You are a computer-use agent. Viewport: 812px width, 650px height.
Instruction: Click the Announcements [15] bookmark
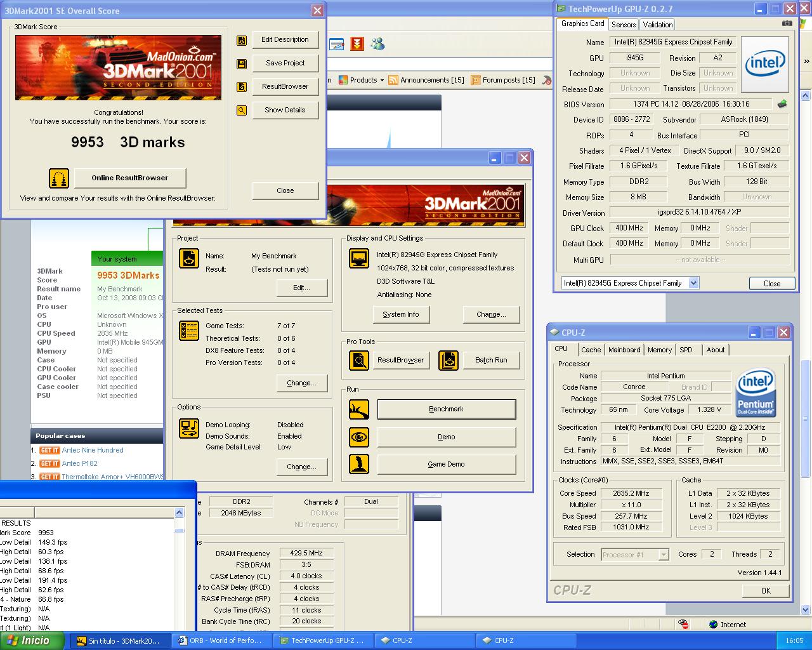tap(426, 80)
